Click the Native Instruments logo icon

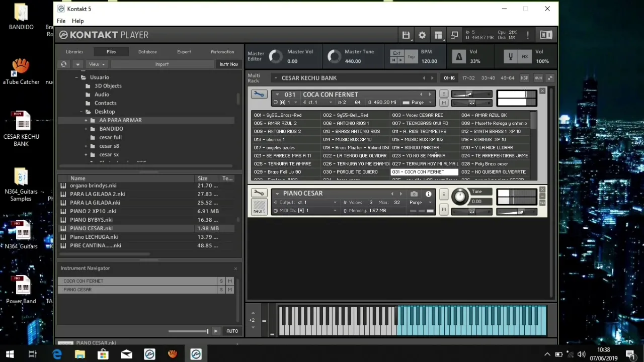[x=546, y=35]
